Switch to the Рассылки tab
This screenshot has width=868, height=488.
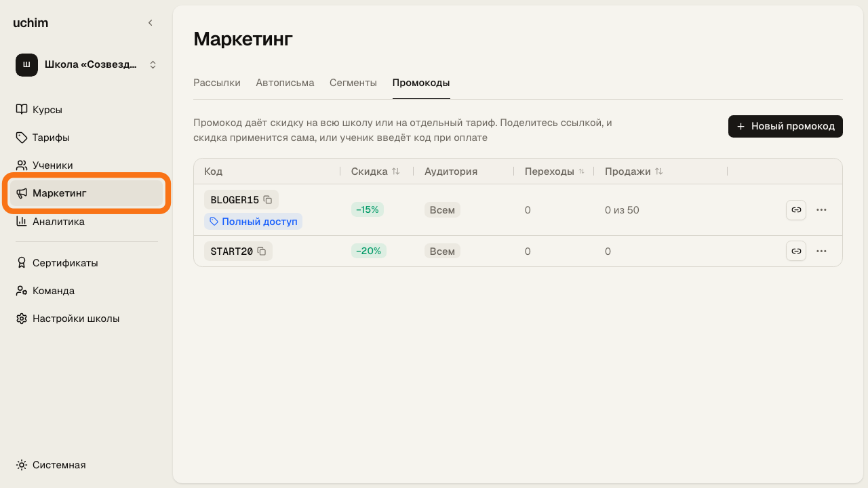pos(217,83)
